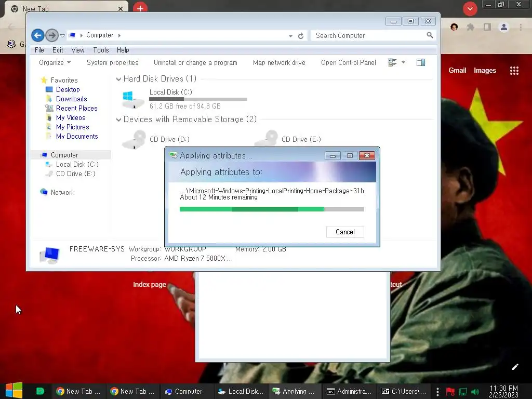Open Gmail link on New Tab page
Image resolution: width=532 pixels, height=399 pixels.
(x=457, y=70)
